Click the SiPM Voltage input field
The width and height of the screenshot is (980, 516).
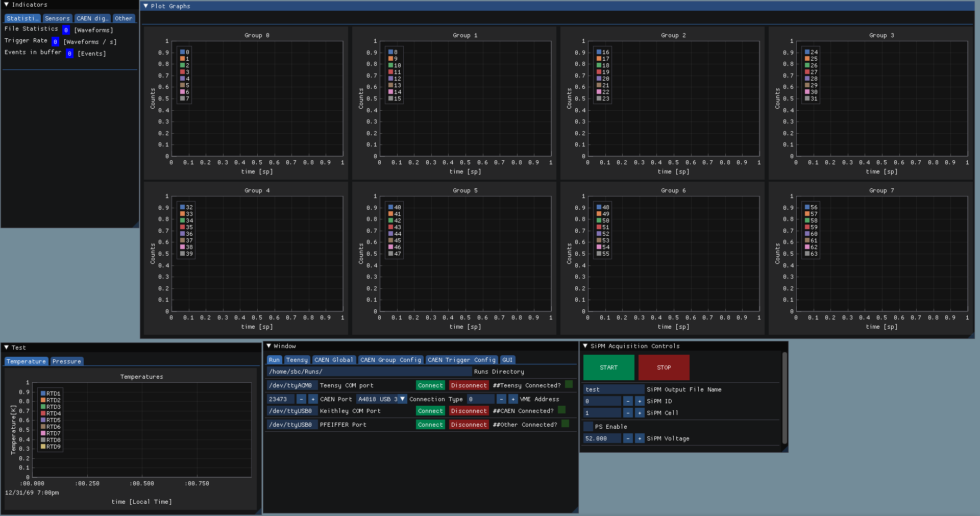602,438
